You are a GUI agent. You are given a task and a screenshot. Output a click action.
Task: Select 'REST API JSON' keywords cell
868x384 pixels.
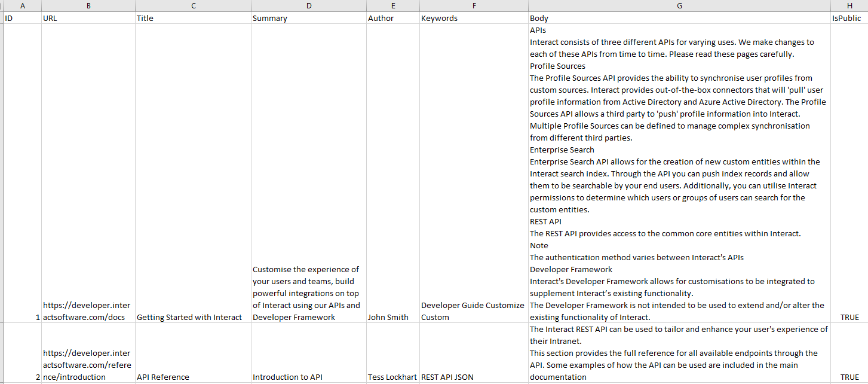pos(474,353)
